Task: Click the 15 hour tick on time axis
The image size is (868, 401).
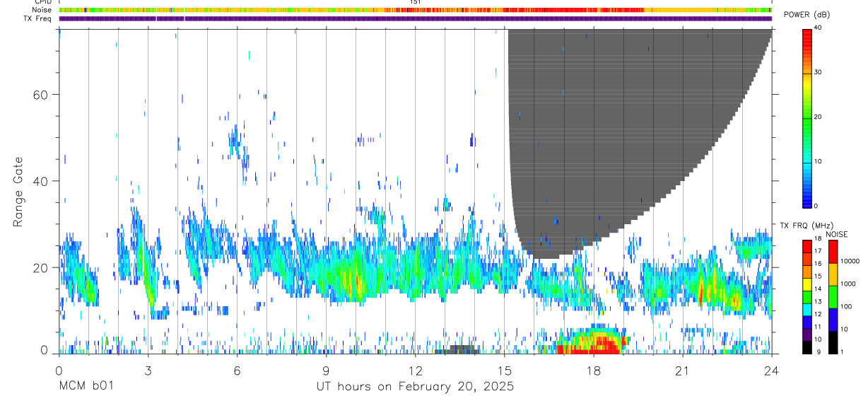Action: click(x=505, y=371)
